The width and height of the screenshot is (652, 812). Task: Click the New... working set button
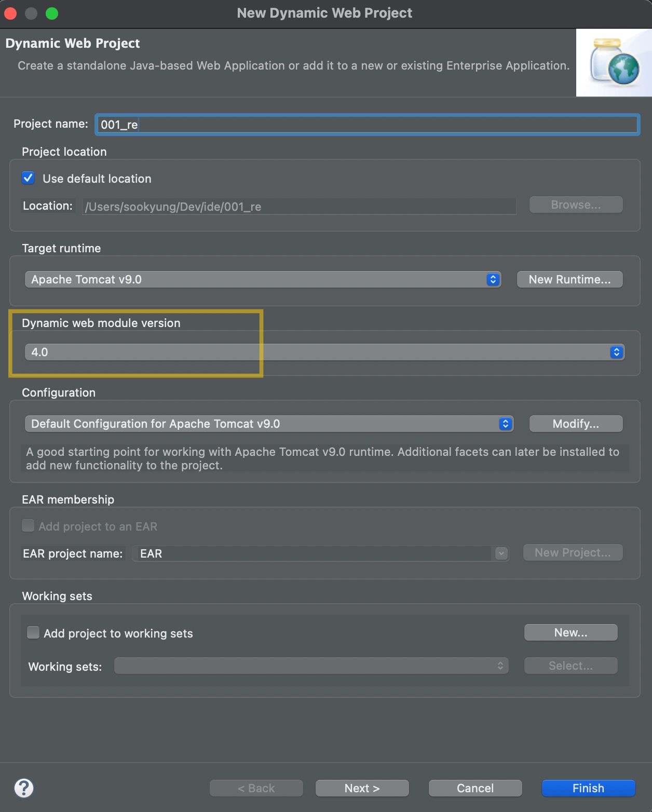570,632
